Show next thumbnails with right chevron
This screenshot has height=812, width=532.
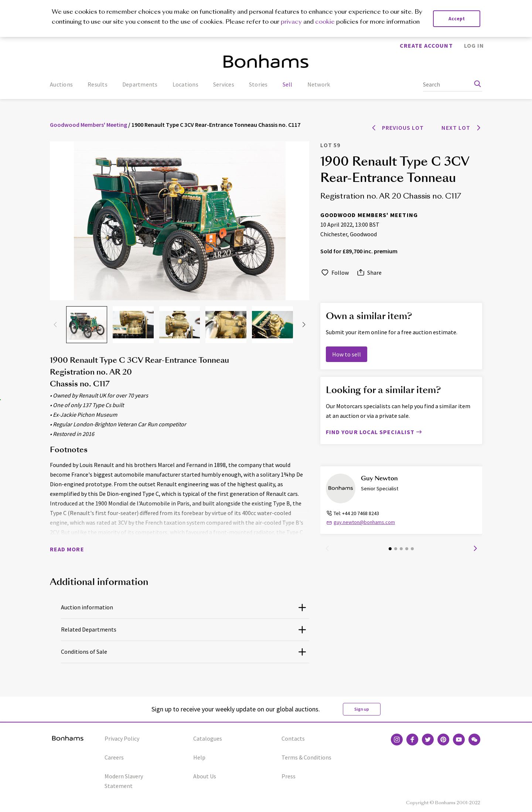pos(304,325)
